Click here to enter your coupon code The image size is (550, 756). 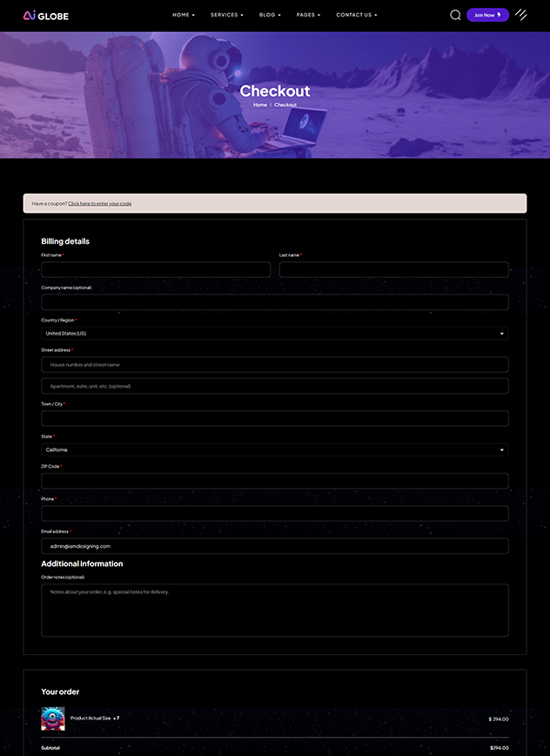(100, 204)
